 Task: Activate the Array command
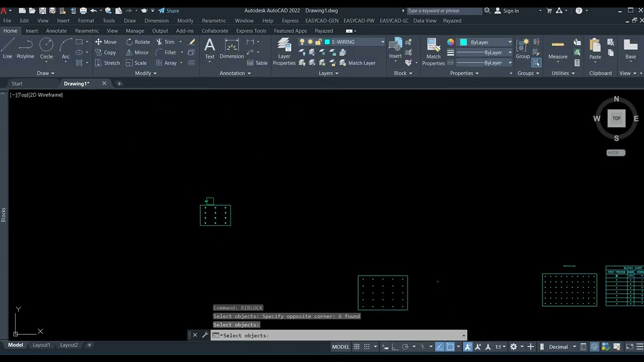(x=166, y=63)
